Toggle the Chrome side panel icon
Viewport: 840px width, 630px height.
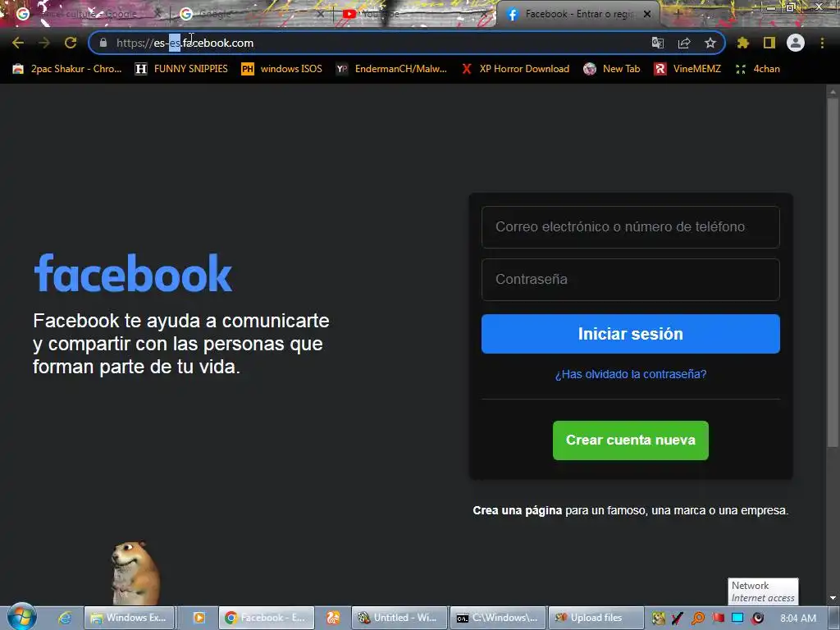pyautogui.click(x=769, y=43)
